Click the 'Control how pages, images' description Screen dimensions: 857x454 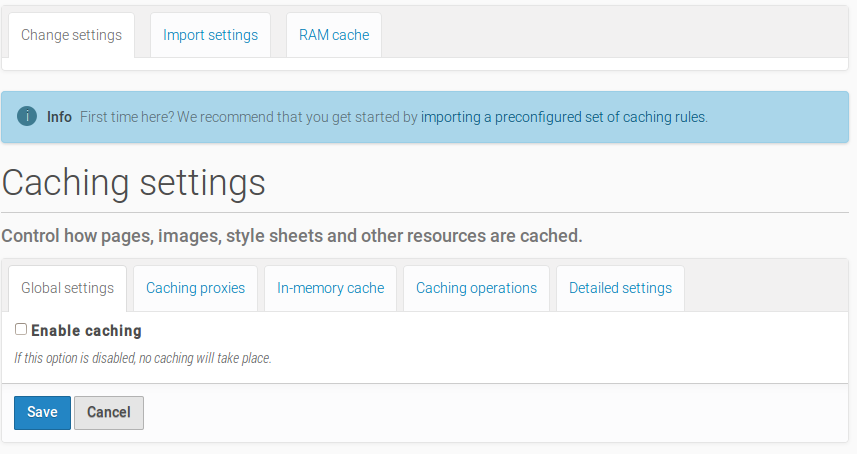click(291, 237)
